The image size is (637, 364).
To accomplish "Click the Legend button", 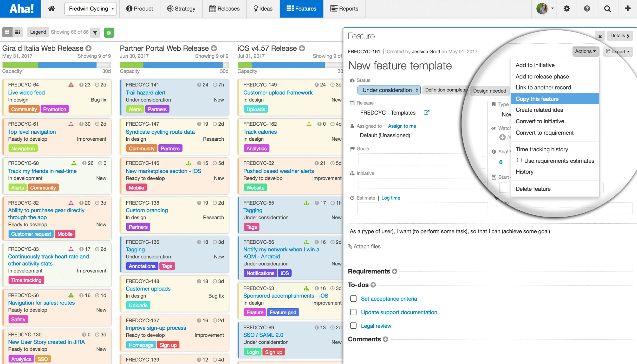I will (38, 32).
